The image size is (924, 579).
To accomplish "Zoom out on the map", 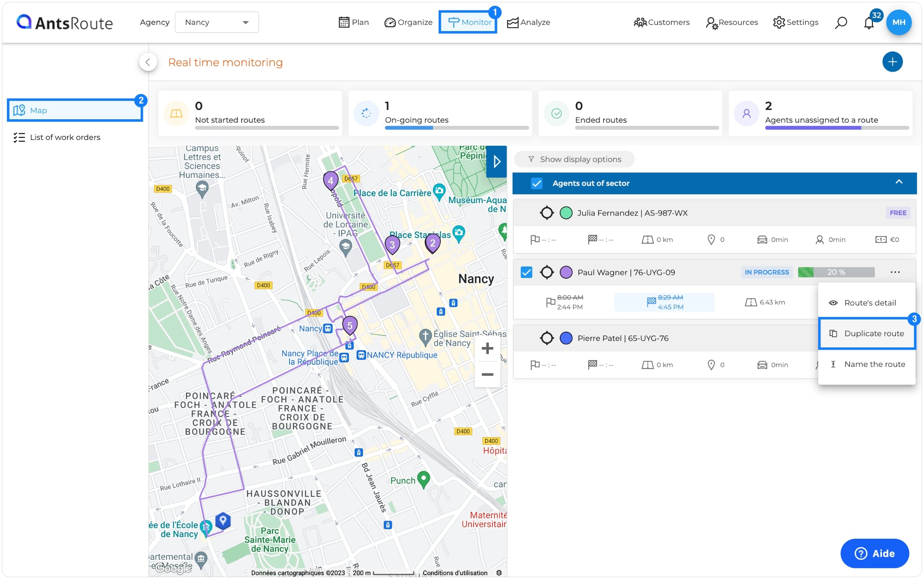I will click(487, 374).
